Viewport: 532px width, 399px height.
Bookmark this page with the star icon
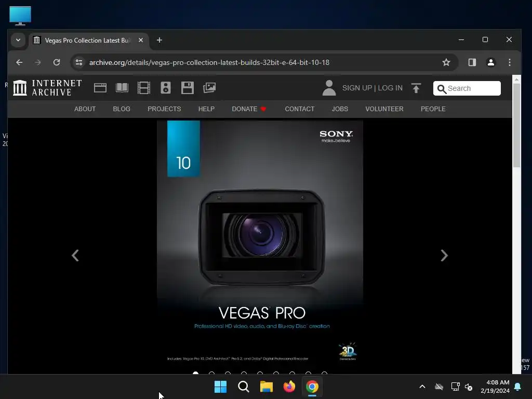(x=446, y=62)
